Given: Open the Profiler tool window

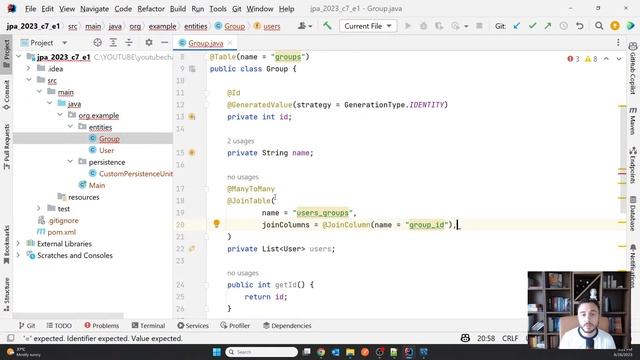Looking at the screenshot, I should 235,325.
